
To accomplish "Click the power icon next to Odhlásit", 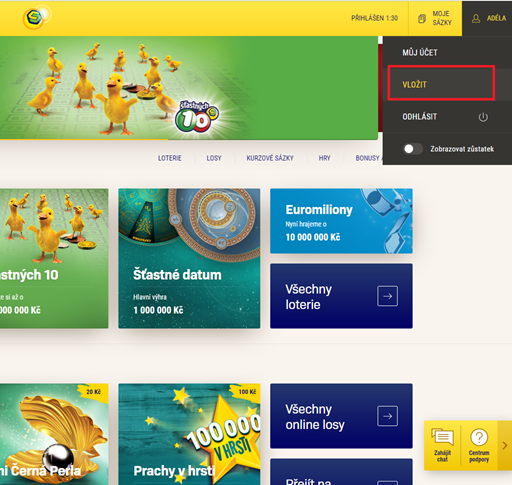I will click(x=483, y=117).
